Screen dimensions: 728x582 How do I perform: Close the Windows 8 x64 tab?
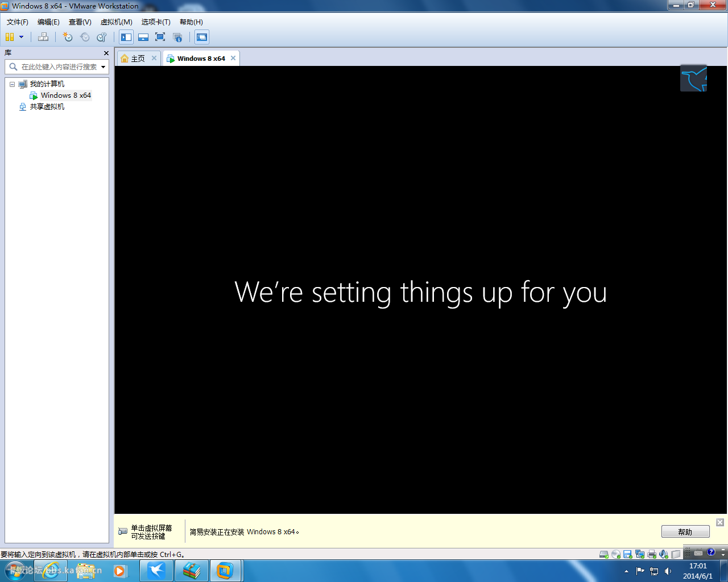coord(233,58)
